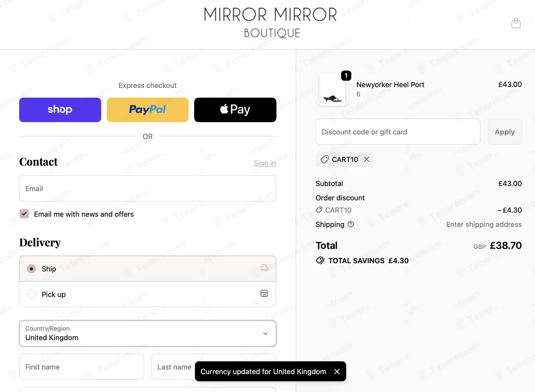Click the TOTAL SAVINGS £4.30 text
This screenshot has height=392, width=535.
(x=368, y=261)
